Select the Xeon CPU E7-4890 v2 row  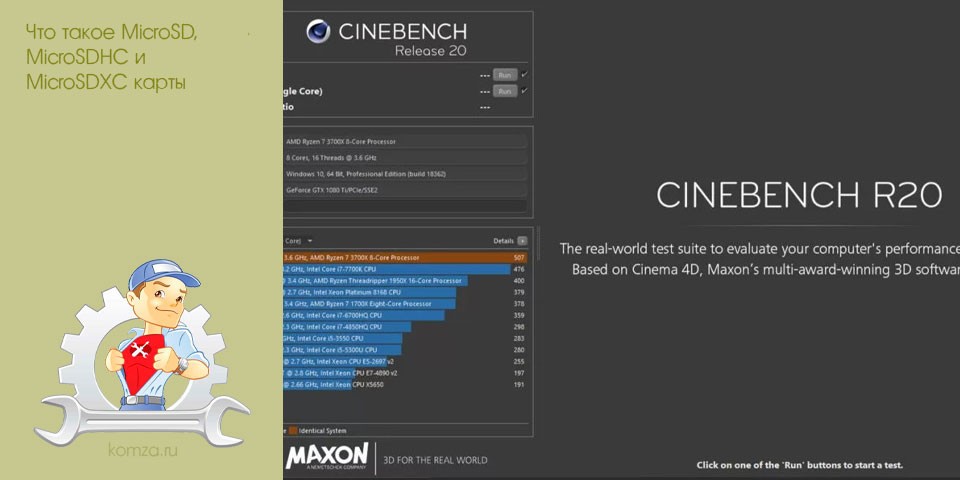404,373
